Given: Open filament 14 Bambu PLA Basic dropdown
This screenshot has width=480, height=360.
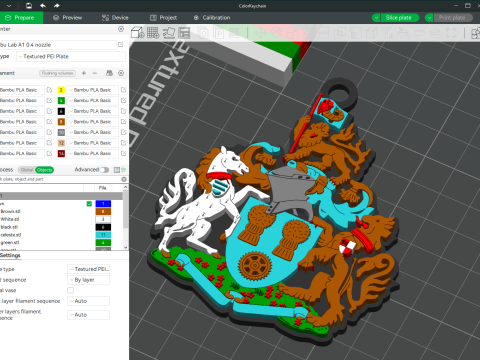Looking at the screenshot, I should click(x=92, y=153).
